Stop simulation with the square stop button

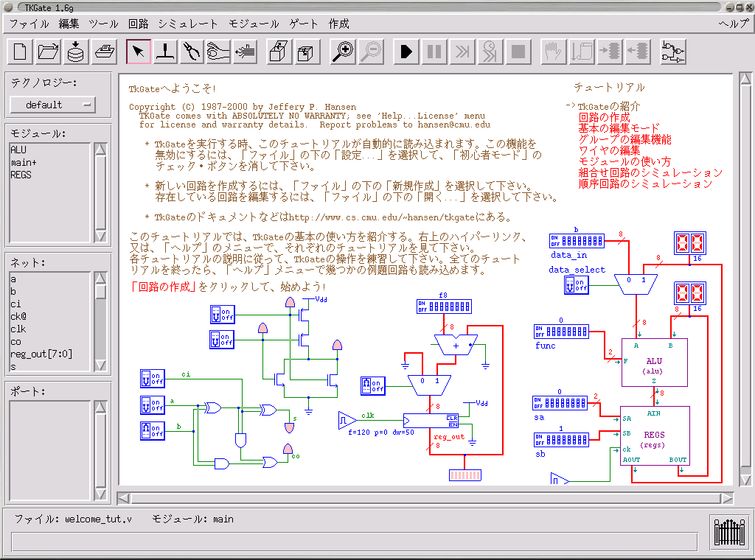(518, 52)
